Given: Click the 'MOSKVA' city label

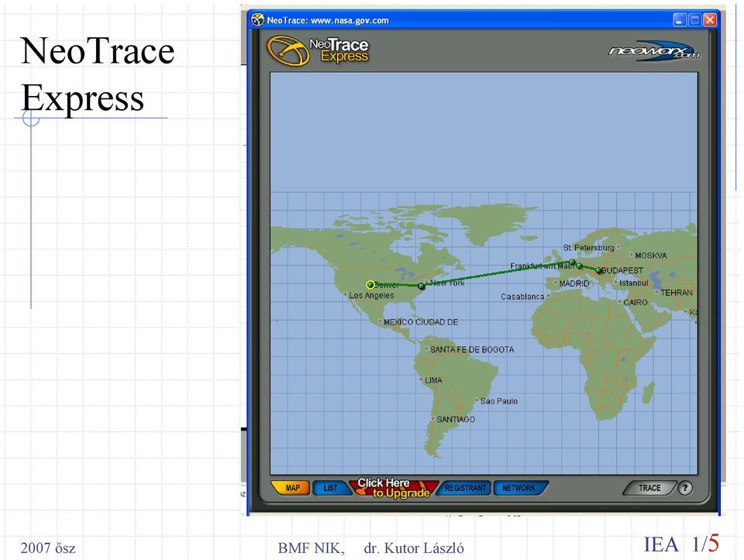Looking at the screenshot, I should tap(650, 256).
